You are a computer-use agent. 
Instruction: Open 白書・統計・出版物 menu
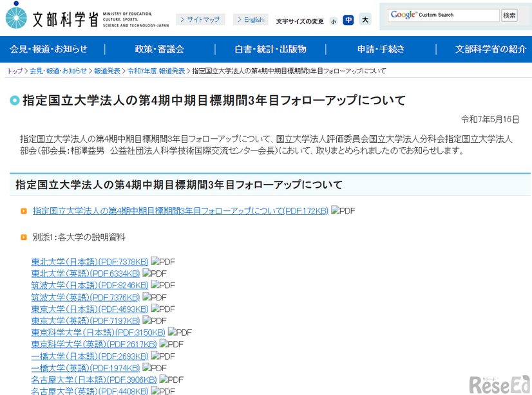click(271, 49)
